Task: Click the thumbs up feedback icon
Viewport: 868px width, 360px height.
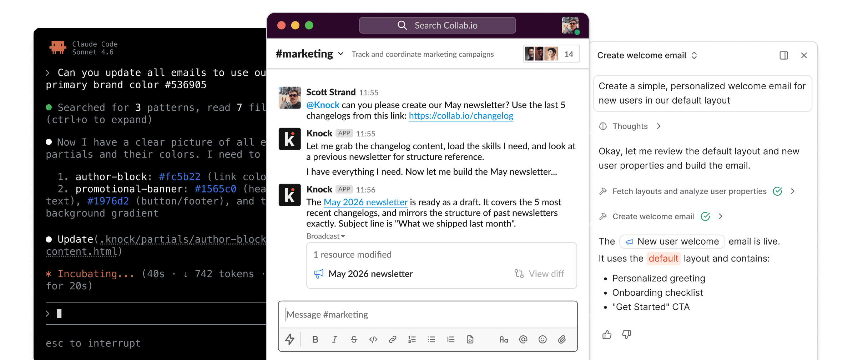Action: point(607,335)
